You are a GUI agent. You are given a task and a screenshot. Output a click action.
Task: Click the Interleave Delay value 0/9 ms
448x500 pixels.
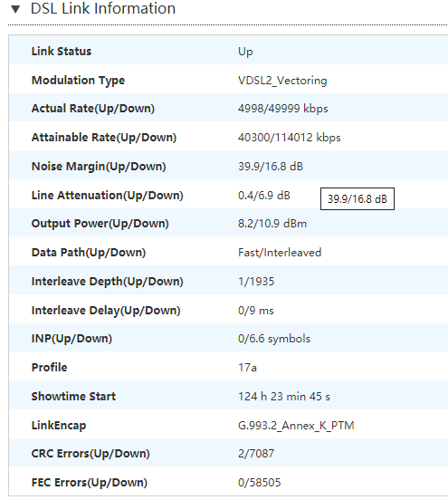[255, 311]
